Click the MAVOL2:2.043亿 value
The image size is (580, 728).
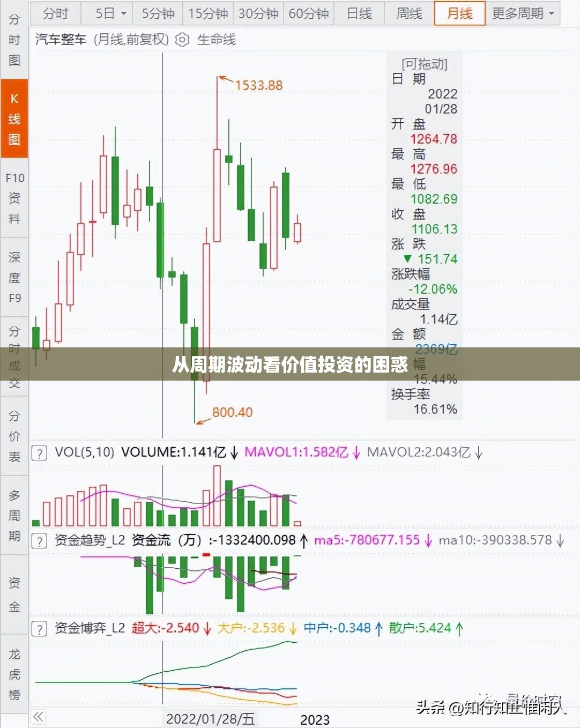coord(419,452)
